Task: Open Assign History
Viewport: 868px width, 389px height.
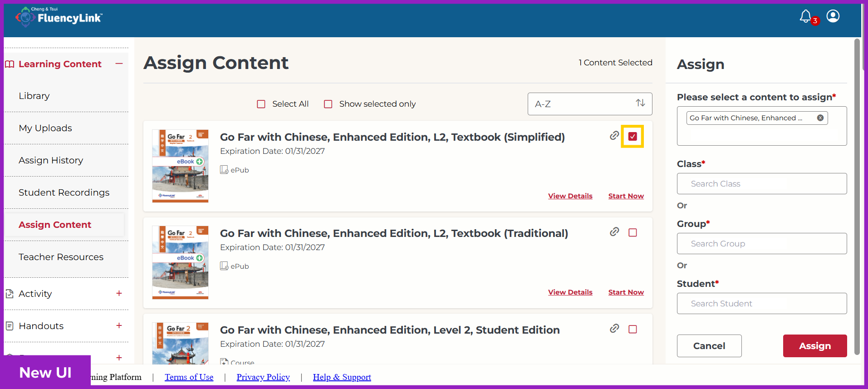Action: tap(51, 160)
